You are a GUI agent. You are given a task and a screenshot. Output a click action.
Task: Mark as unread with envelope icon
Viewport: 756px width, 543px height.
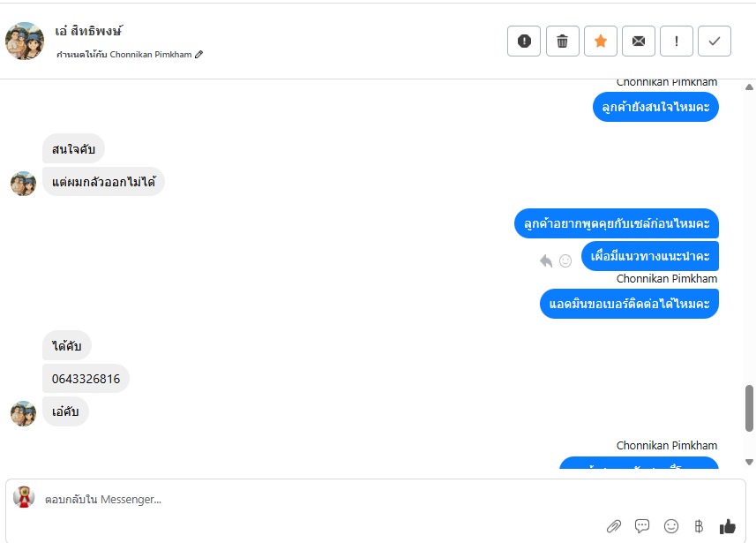pyautogui.click(x=639, y=41)
